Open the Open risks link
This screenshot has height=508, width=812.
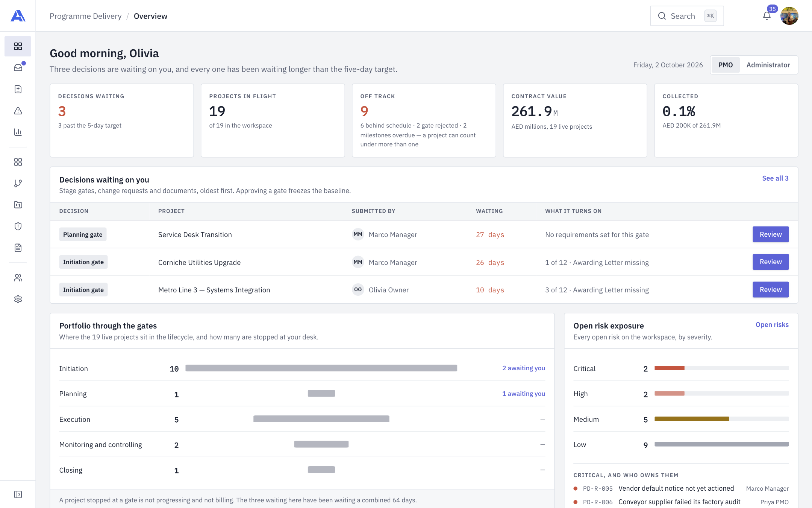point(772,325)
